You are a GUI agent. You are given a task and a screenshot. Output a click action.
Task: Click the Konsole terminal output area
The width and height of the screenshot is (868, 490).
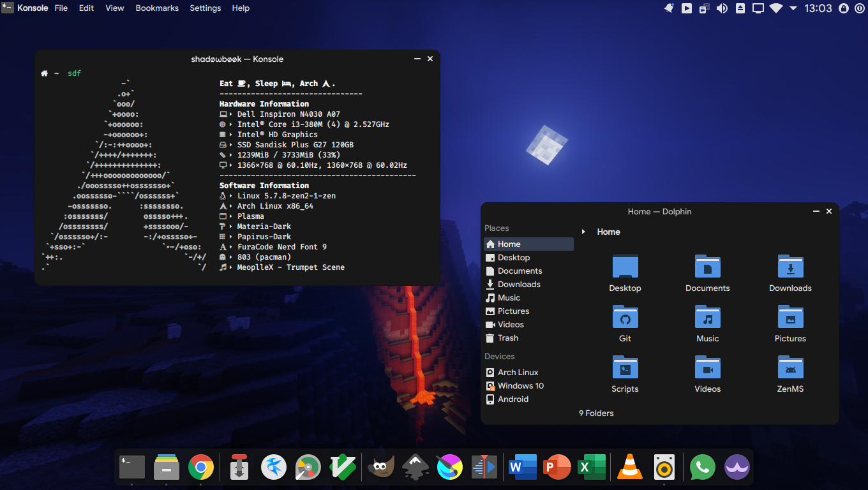[x=237, y=176]
